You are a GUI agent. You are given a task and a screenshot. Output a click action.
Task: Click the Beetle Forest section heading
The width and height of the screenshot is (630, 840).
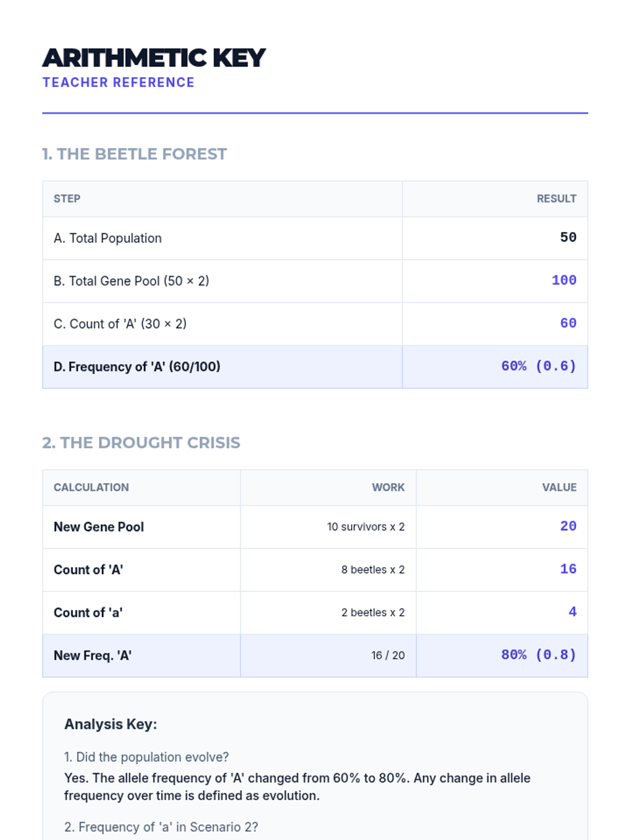134,154
